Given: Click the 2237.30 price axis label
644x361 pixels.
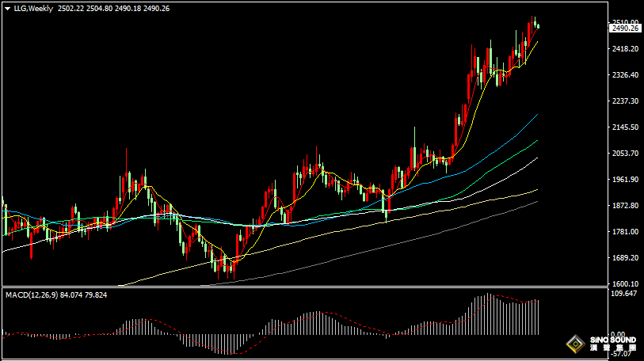Looking at the screenshot, I should point(624,101).
